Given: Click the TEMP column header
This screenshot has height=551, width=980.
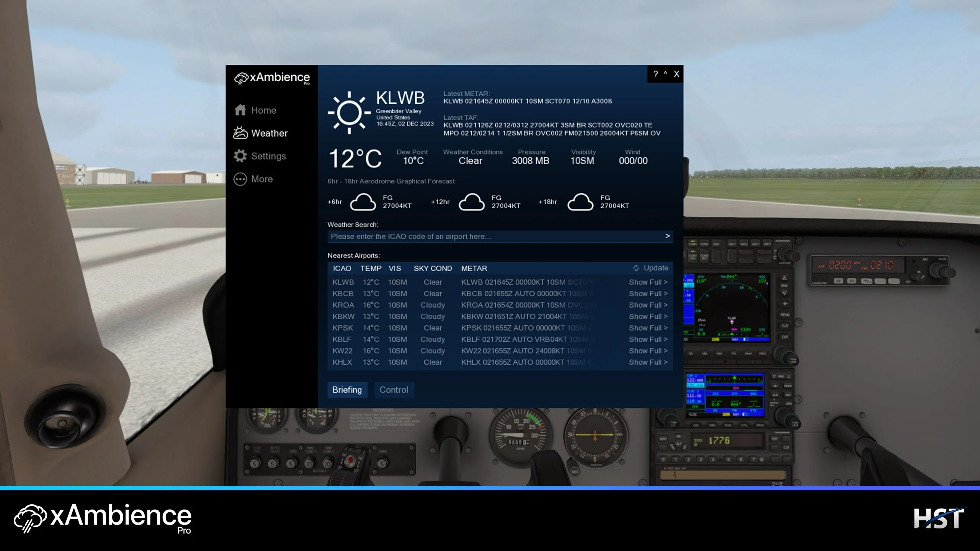Looking at the screenshot, I should point(371,269).
